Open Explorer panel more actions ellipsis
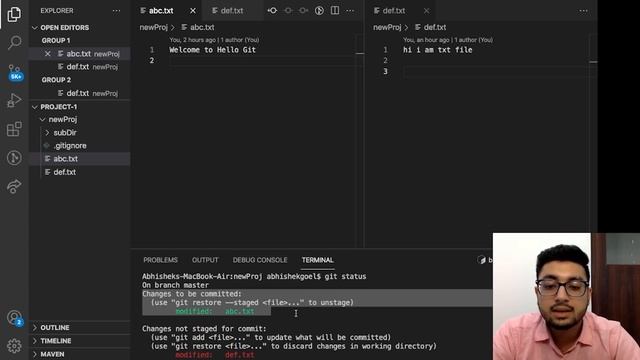This screenshot has width=640, height=360. (x=116, y=11)
